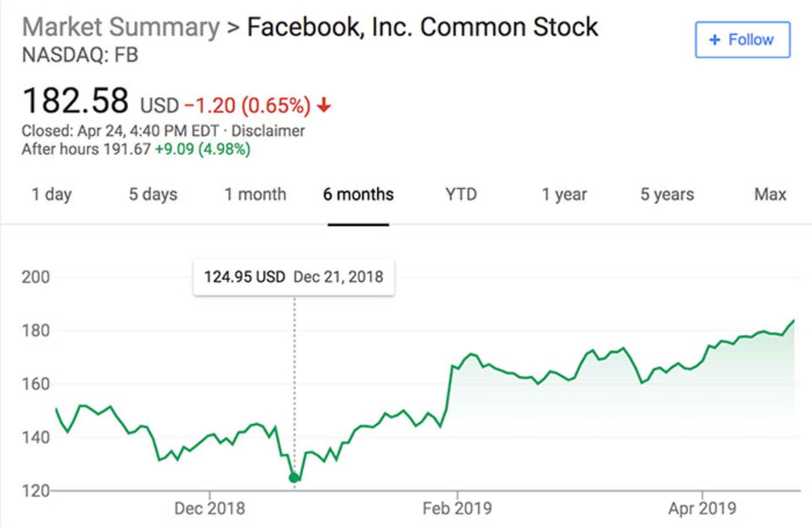Click the Market Summary breadcrumb
Viewport: 812px width, 528px height.
coord(121,27)
